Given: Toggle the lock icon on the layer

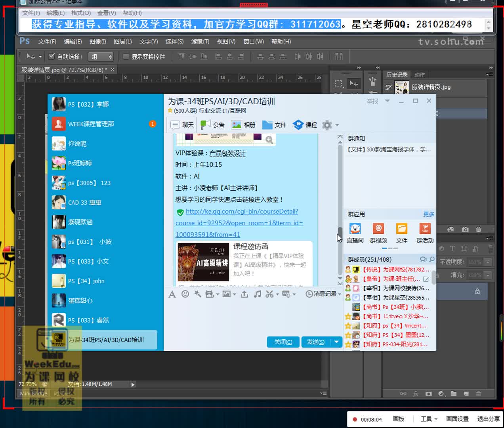Looking at the screenshot, I should 477,291.
